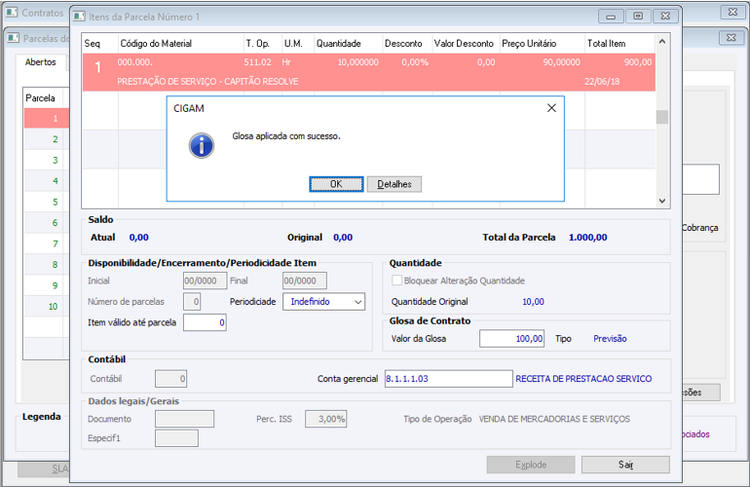Click the items grid scrollbar down arrow
The height and width of the screenshot is (487, 750).
[662, 201]
